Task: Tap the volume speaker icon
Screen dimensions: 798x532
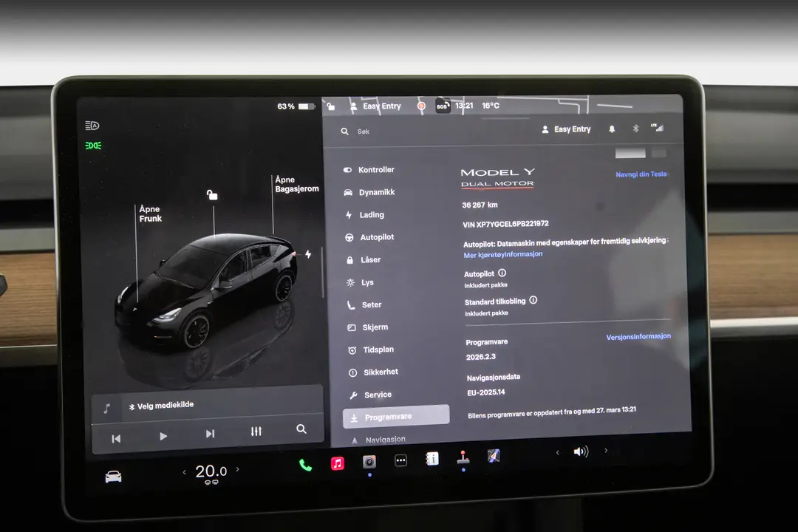Action: pos(581,451)
